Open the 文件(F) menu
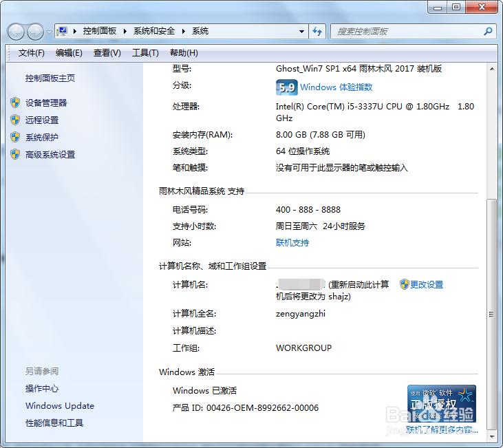The height and width of the screenshot is (448, 503). [31, 53]
